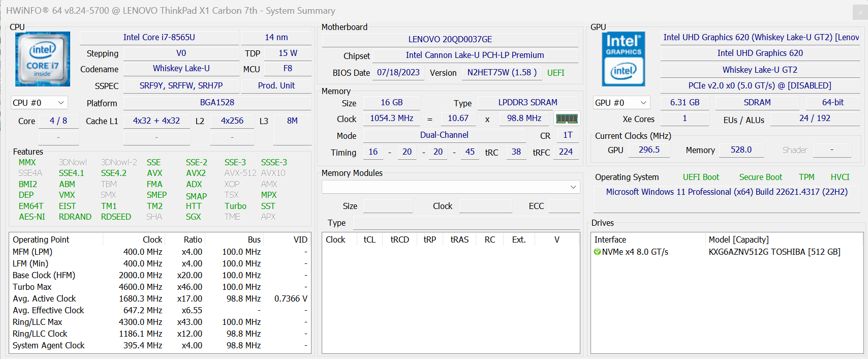Click the PCIe v2.0 x0 [DISABLED] field
The image size is (868, 359).
coord(760,85)
